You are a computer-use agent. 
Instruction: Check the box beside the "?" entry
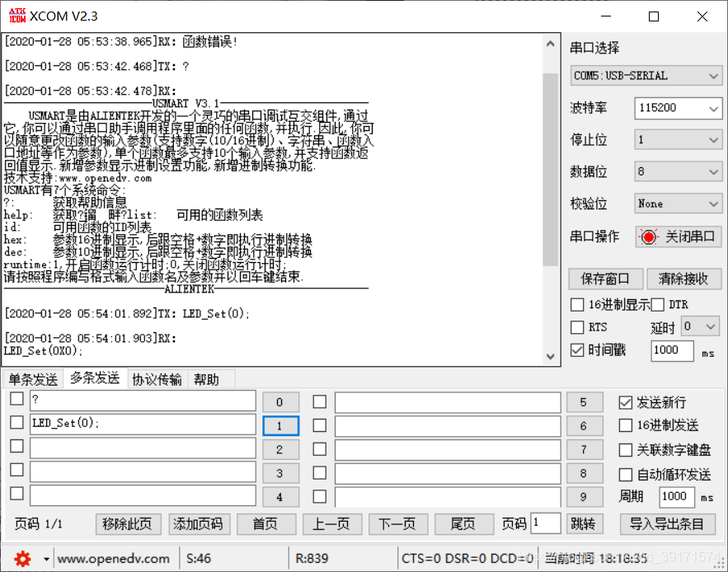(x=16, y=398)
